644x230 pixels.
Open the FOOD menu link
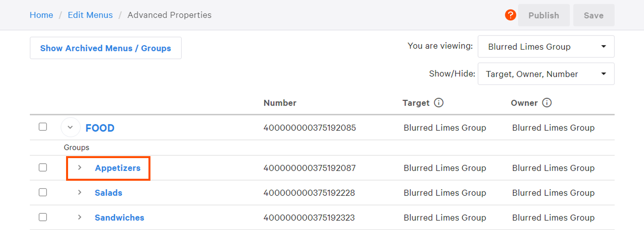tap(100, 128)
